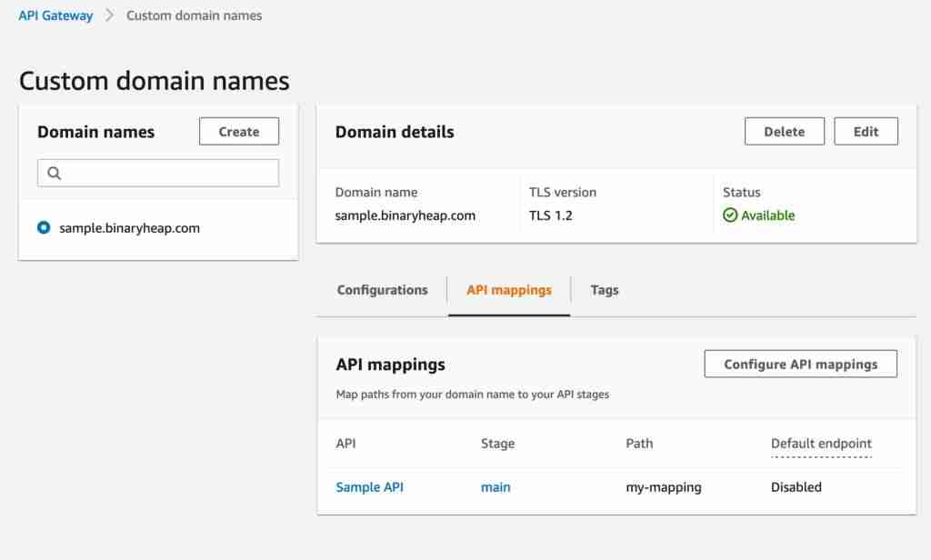Screen dimensions: 931x560
Task: Click the Configure API mappings button
Action: pos(799,364)
